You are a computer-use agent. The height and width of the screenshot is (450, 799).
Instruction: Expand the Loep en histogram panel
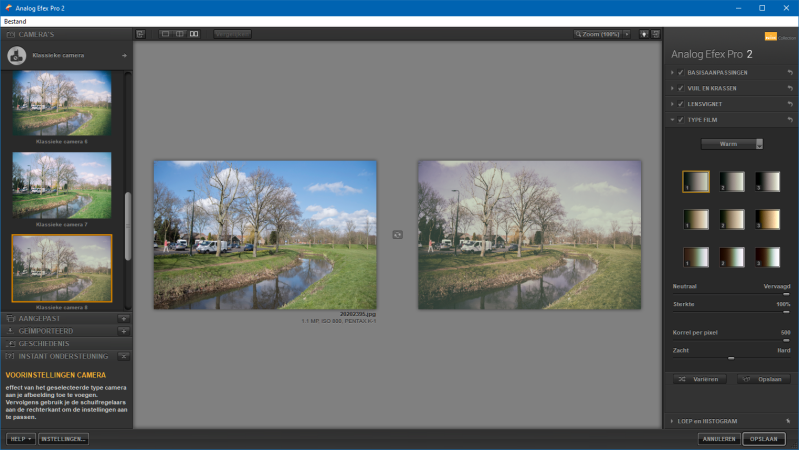pos(672,421)
